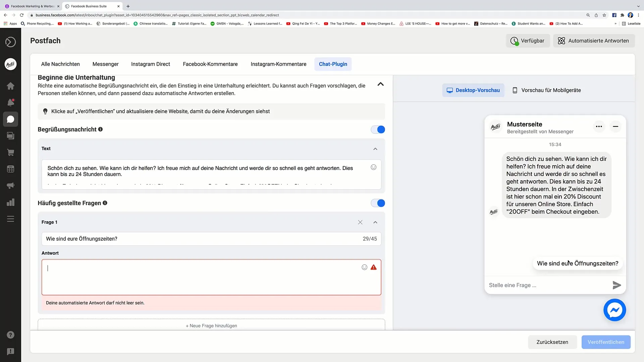Screen dimensions: 644x362
Task: Open the three-dot menu in chat preview
Action: (599, 126)
